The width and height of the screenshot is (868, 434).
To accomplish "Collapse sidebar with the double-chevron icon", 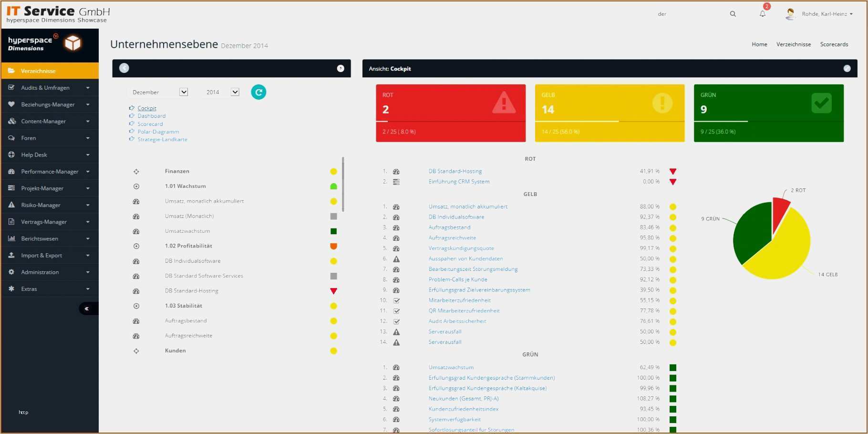I will pos(88,309).
